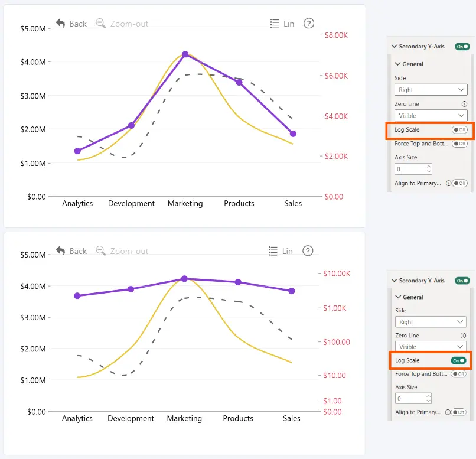The width and height of the screenshot is (476, 459).
Task: Collapse Secondary Y-Axis section in upper panel
Action: click(x=395, y=47)
